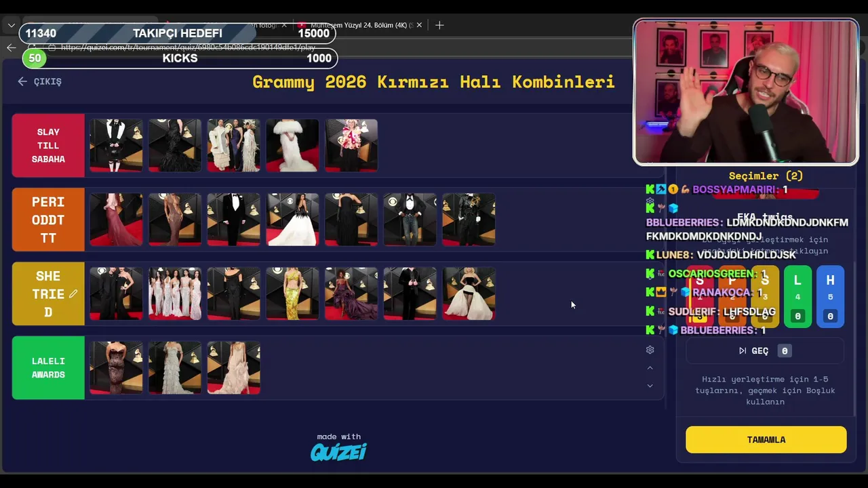Select dark sheer corset dress in LALELI AWARDS
The width and height of the screenshot is (868, 488).
(116, 367)
